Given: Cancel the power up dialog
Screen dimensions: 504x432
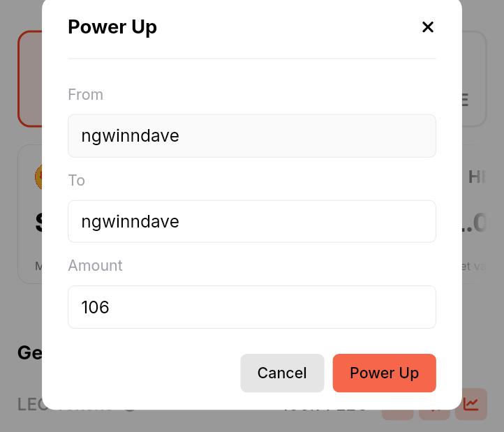Looking at the screenshot, I should point(282,373).
